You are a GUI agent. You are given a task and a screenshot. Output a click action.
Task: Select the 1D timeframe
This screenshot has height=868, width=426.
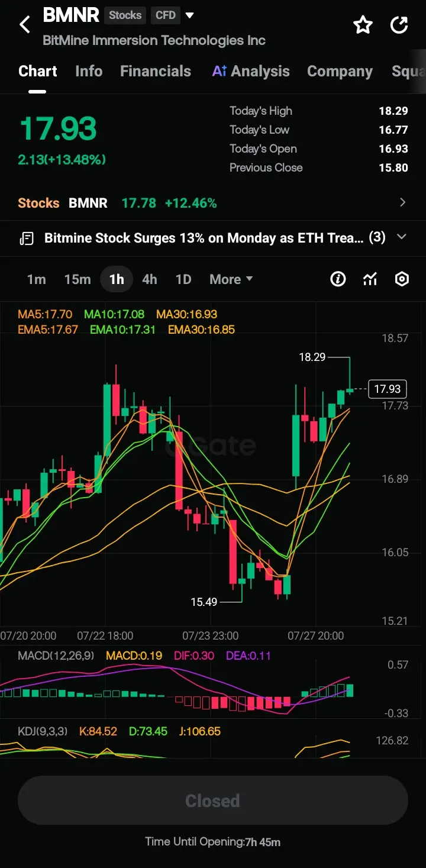click(183, 279)
